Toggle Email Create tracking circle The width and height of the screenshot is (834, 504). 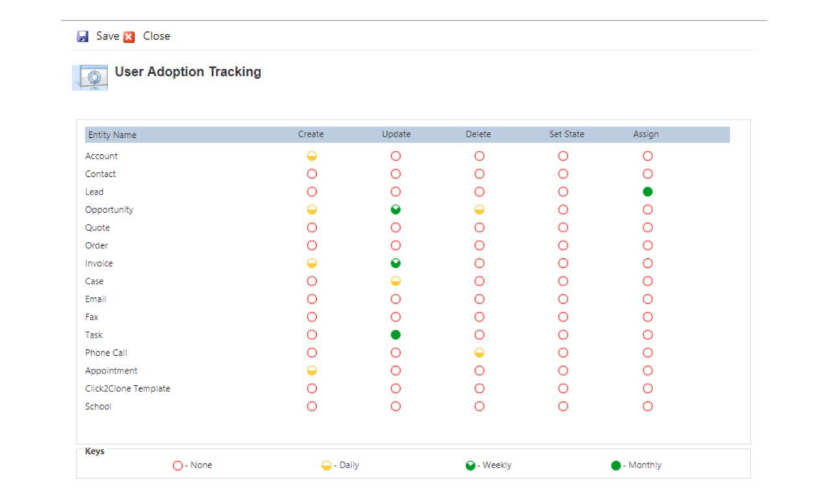click(312, 299)
